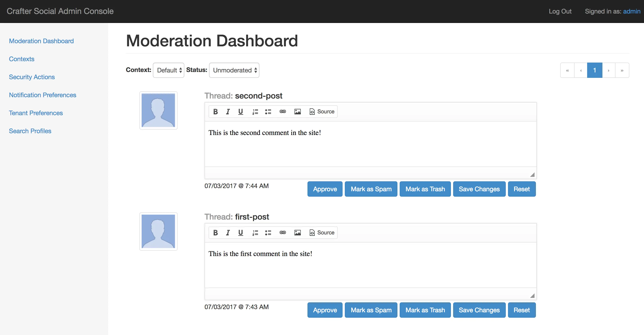Reset the second-post comment edits

[522, 189]
